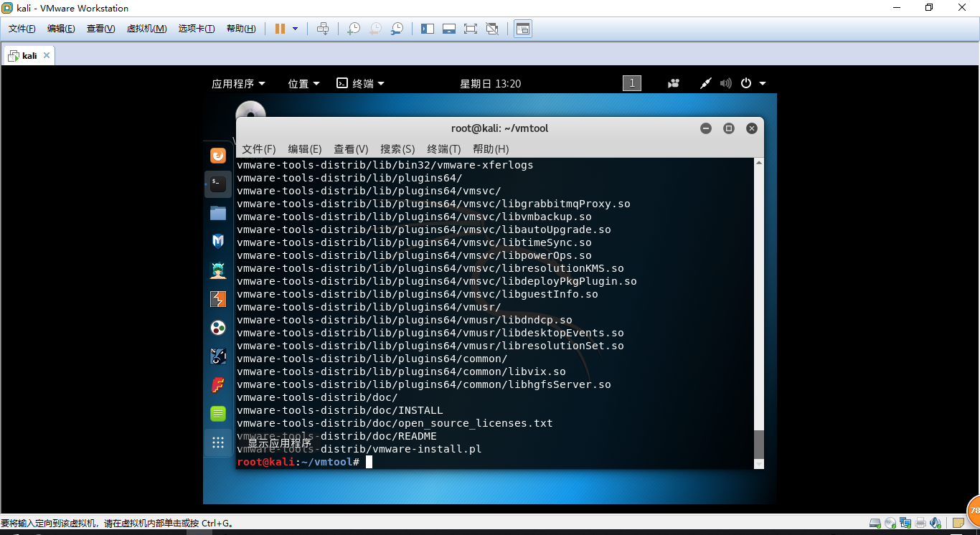Click the printer device status icon

[x=921, y=523]
